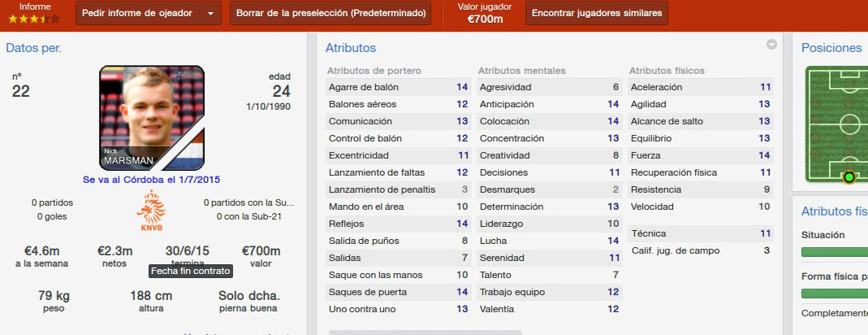Click the Situación green condition bar
868x335 pixels.
coord(835,252)
